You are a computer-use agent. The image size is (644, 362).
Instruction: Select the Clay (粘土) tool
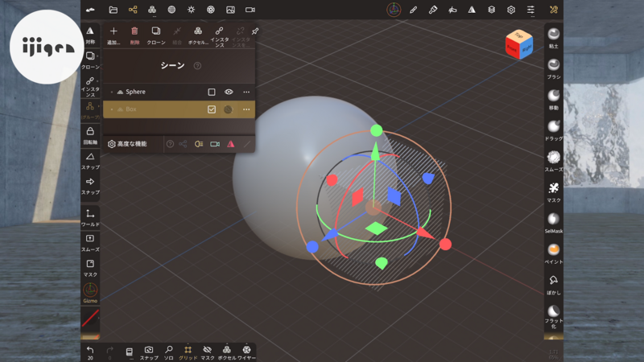tap(554, 38)
